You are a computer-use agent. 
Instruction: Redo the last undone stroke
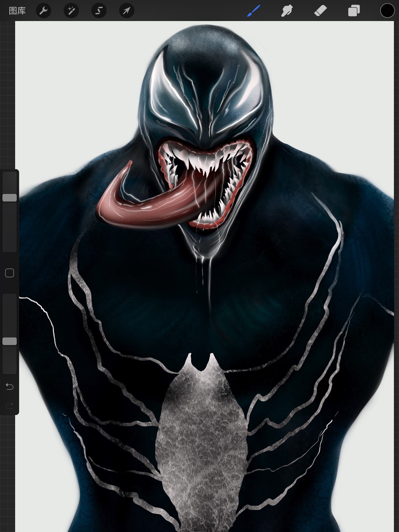click(10, 406)
